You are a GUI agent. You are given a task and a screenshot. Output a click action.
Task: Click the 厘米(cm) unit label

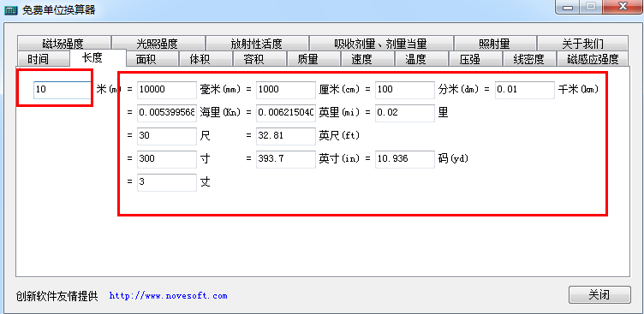click(339, 90)
